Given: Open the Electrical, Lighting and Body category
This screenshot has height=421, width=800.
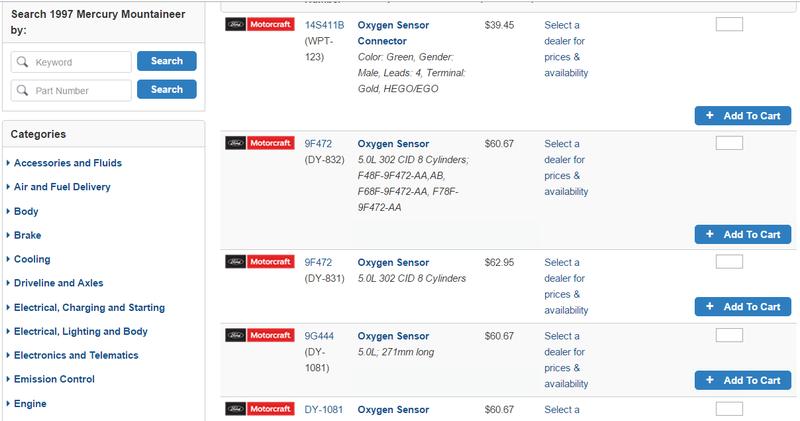Looking at the screenshot, I should [81, 332].
